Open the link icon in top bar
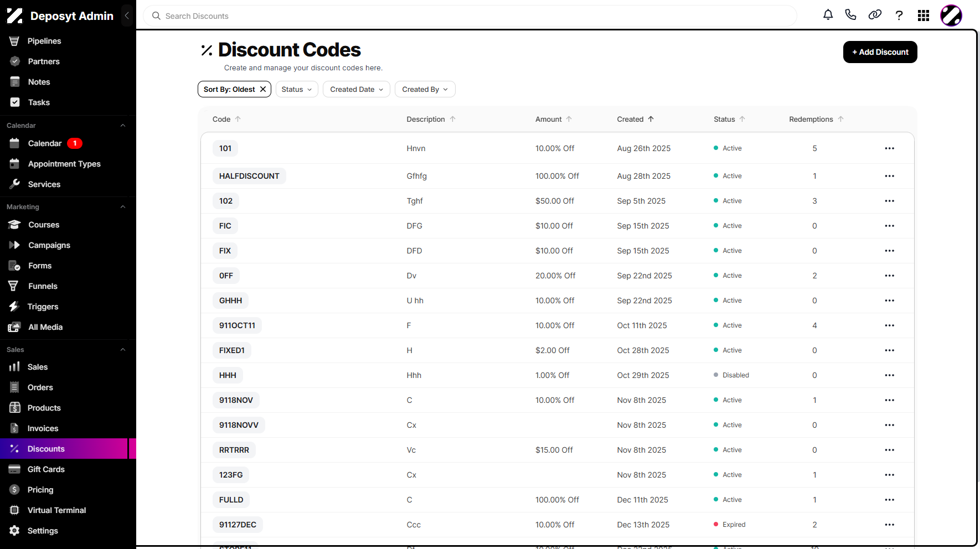This screenshot has height=549, width=980. pos(875,15)
